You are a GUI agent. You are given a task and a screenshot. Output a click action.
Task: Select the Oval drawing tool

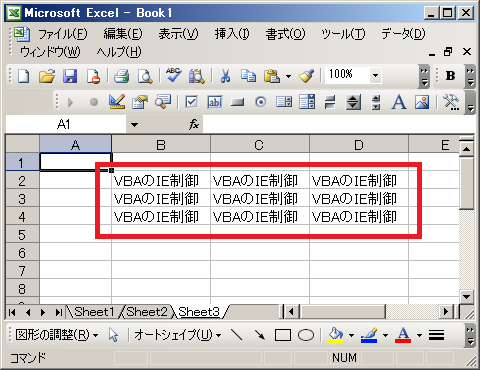(x=306, y=335)
